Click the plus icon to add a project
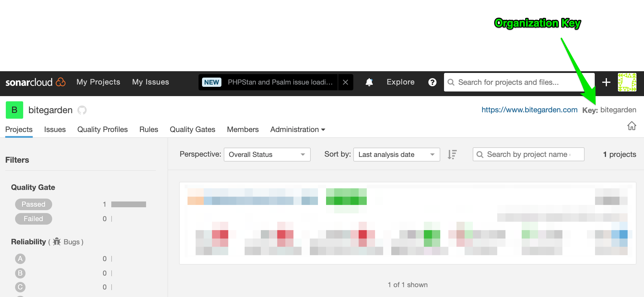Viewport: 644px width, 297px height. [606, 82]
